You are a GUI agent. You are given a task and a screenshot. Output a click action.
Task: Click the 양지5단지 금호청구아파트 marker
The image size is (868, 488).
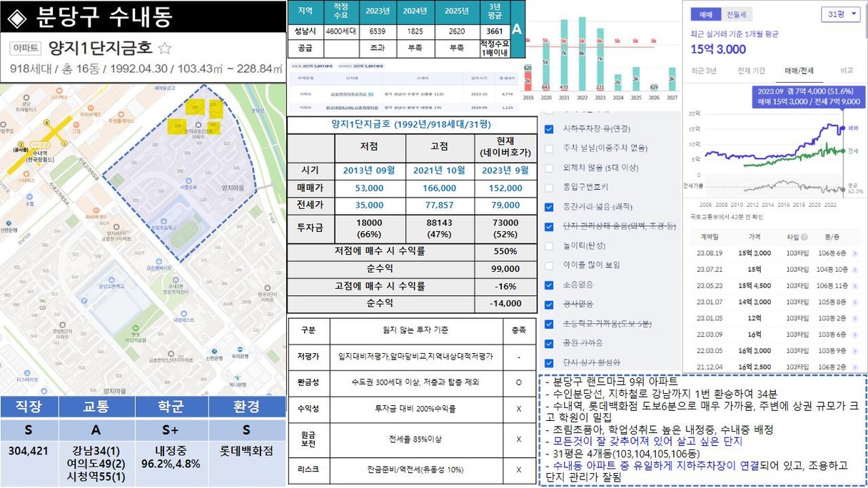tap(116, 227)
